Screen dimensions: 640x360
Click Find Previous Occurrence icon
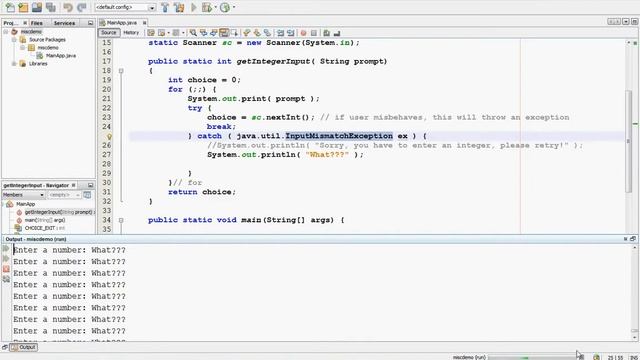pyautogui.click(x=203, y=33)
